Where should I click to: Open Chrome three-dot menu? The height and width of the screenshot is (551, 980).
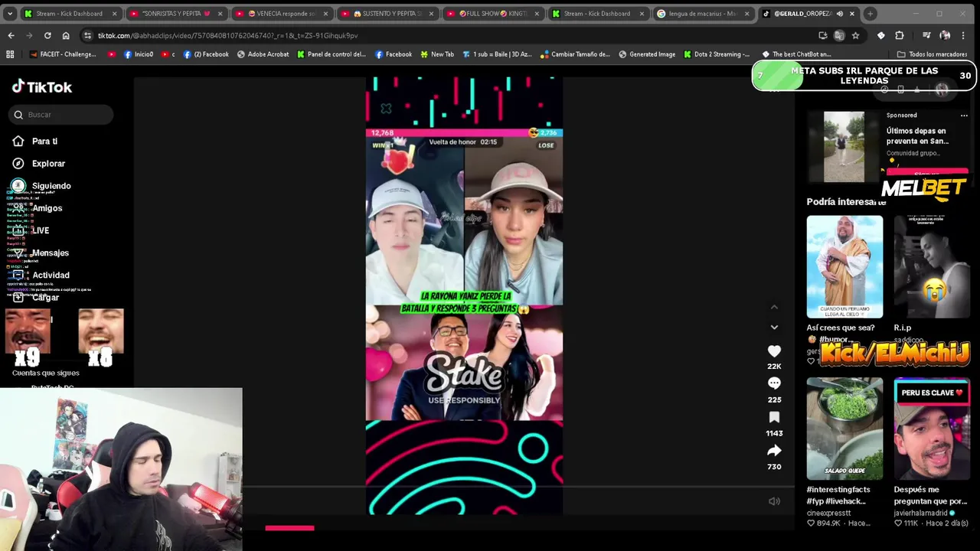coord(964,35)
